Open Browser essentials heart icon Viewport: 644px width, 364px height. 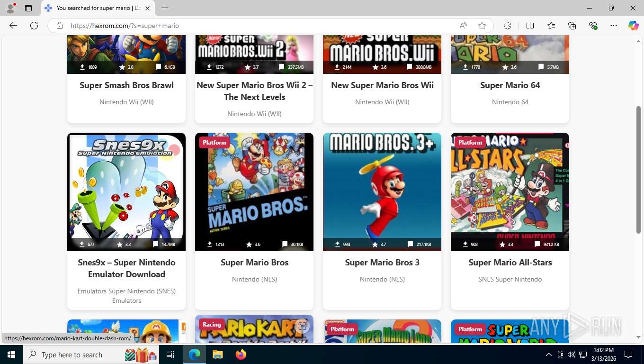(x=593, y=26)
